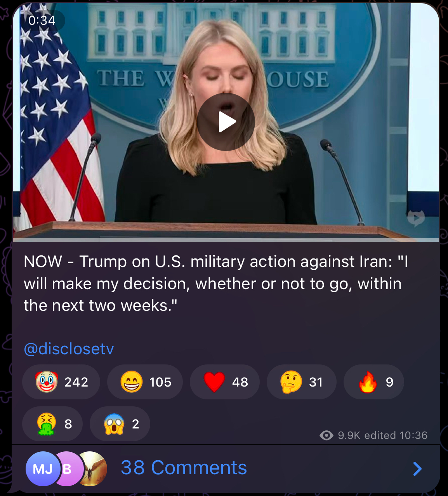
Task: Open the @disclosetv channel link
Action: point(69,349)
